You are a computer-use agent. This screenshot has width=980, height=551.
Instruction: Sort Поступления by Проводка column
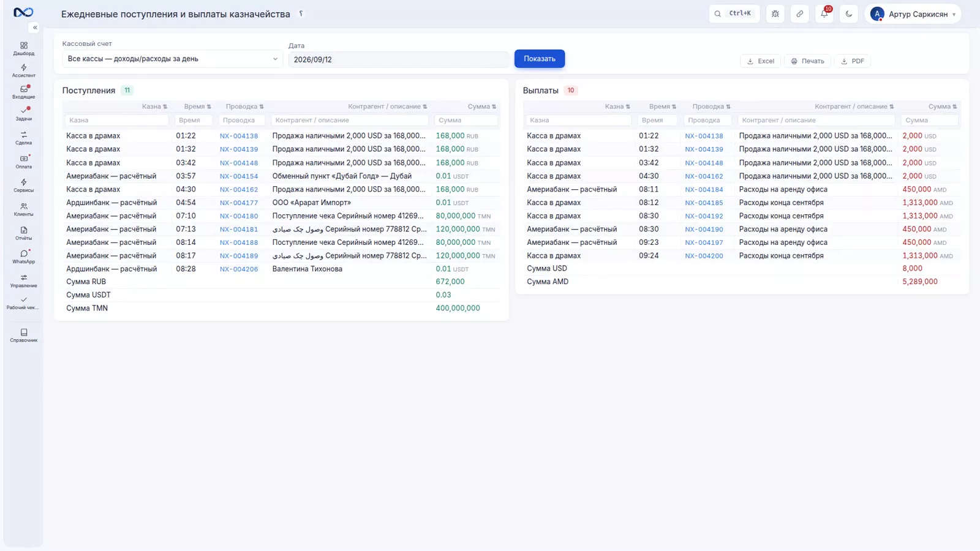pos(244,107)
